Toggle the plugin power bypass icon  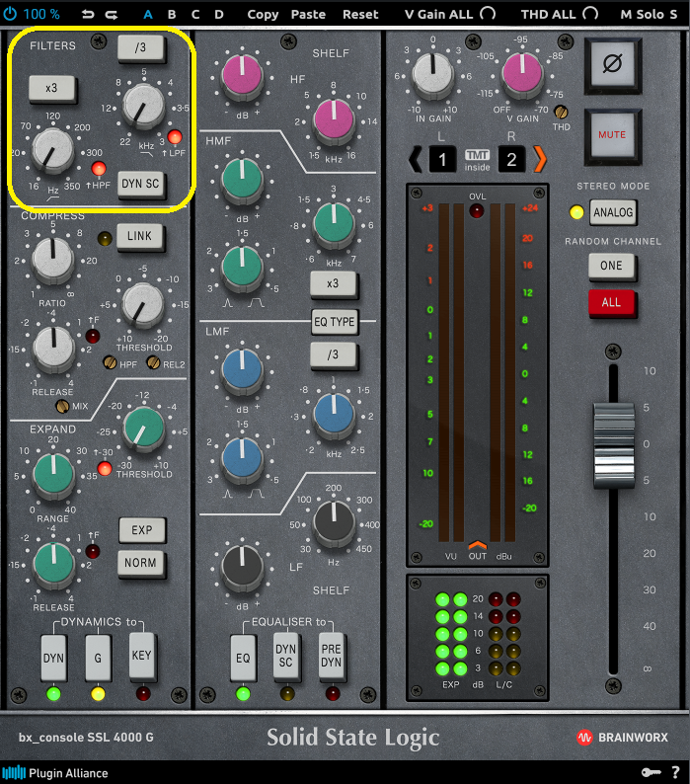tap(10, 14)
